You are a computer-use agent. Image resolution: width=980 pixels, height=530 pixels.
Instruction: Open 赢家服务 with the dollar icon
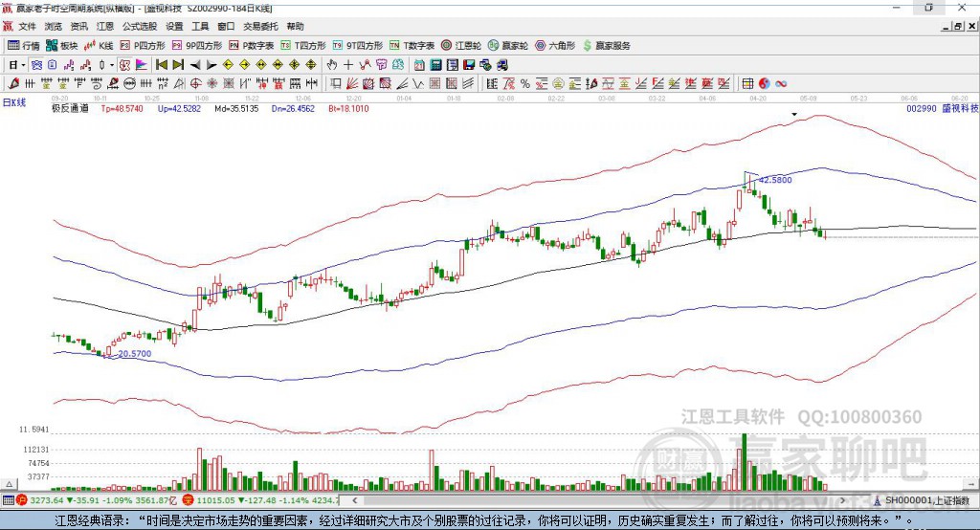coord(606,46)
